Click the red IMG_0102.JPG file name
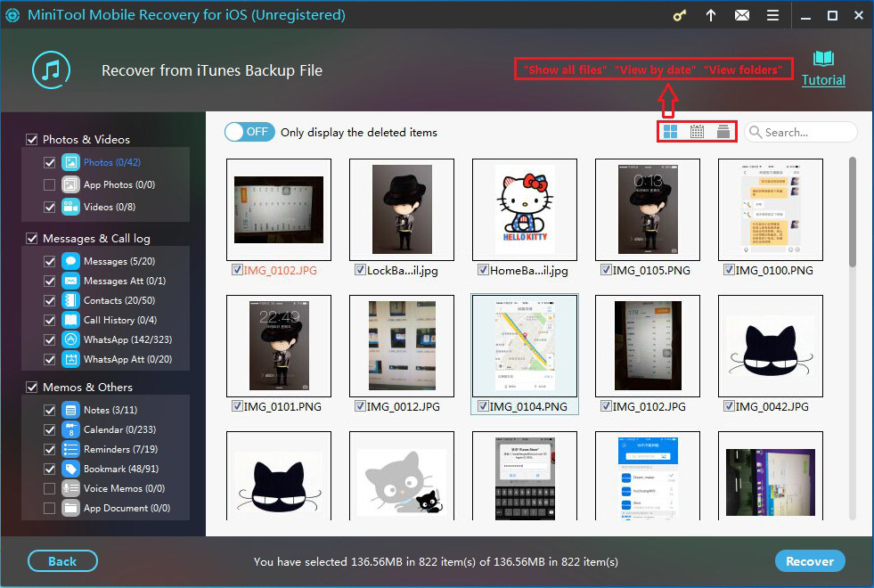The image size is (874, 588). point(281,270)
